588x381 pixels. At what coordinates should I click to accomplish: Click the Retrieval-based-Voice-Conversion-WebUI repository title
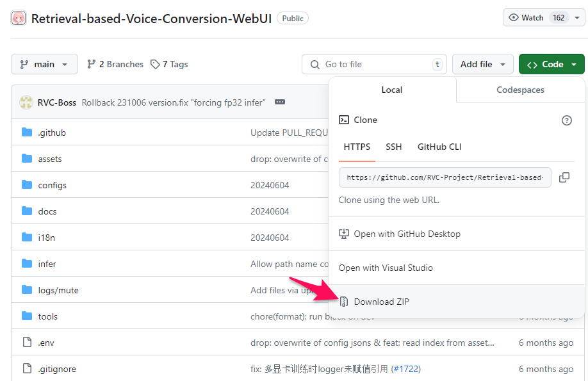(x=152, y=19)
